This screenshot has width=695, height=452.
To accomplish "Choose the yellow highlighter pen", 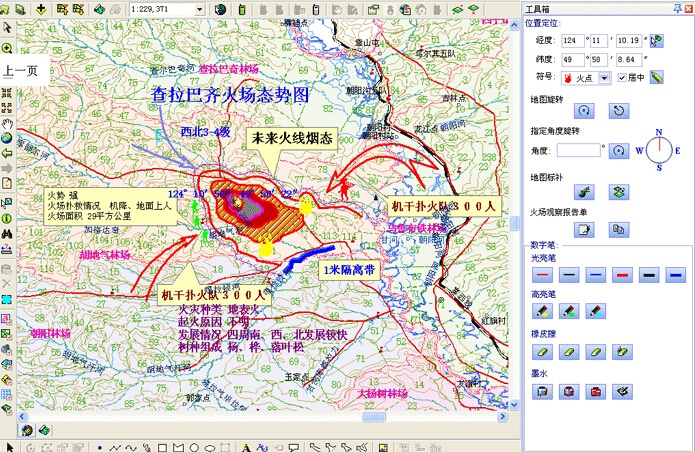I will [542, 312].
